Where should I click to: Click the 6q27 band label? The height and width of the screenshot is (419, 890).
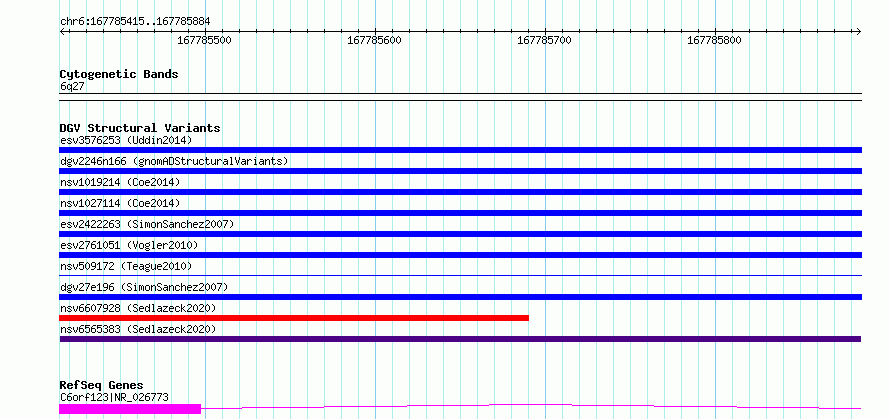coord(73,86)
